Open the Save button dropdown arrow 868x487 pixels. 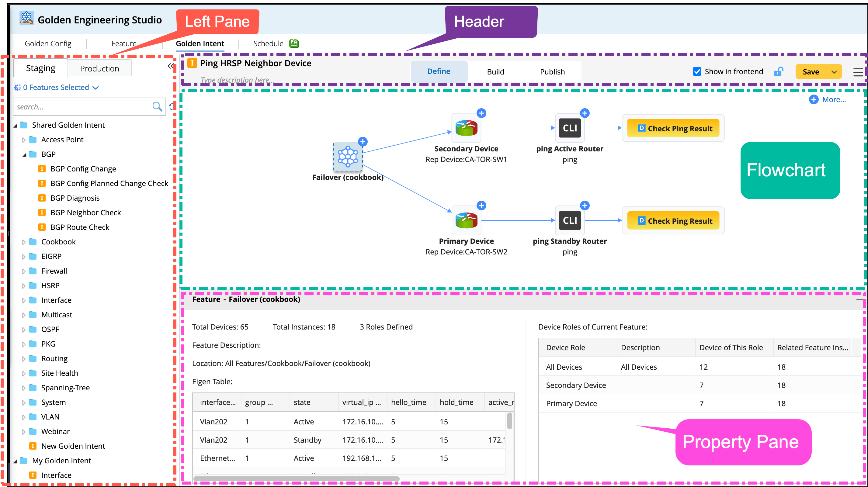[x=834, y=72]
